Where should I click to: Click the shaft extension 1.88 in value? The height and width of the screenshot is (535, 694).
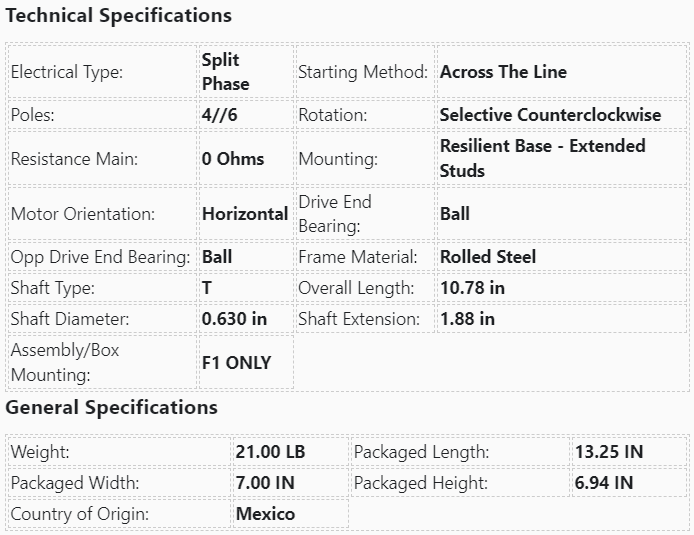point(467,319)
